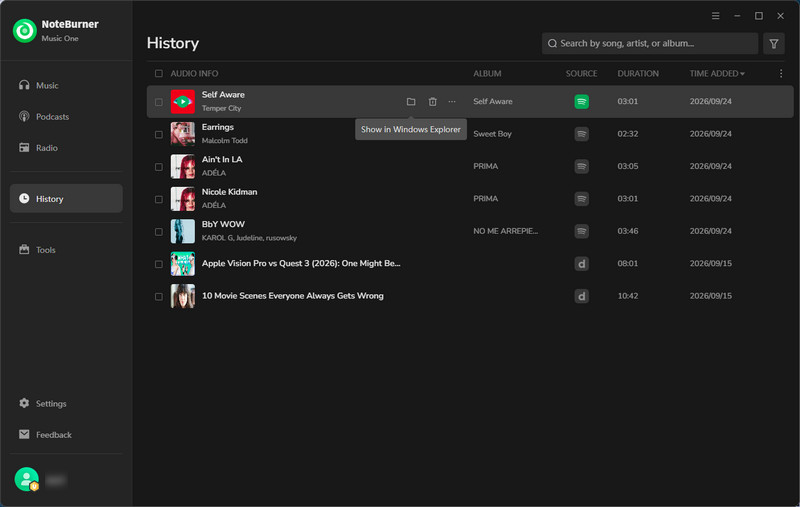The image size is (800, 507).
Task: Click the Earrings album thumbnail
Action: click(183, 134)
